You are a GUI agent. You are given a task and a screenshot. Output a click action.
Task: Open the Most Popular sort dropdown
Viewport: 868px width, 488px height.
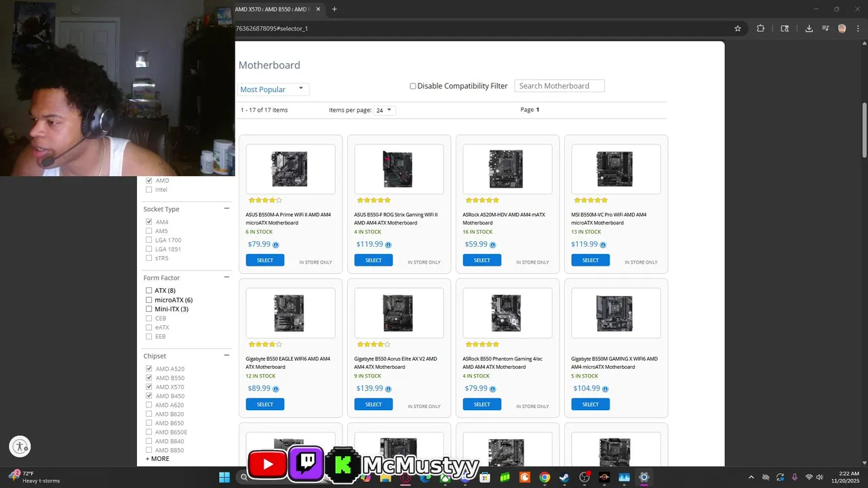(273, 89)
